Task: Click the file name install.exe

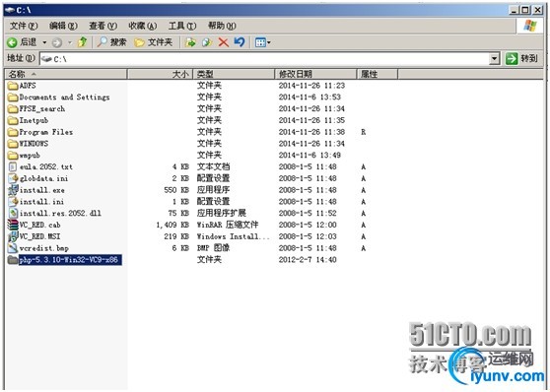Action: point(41,190)
